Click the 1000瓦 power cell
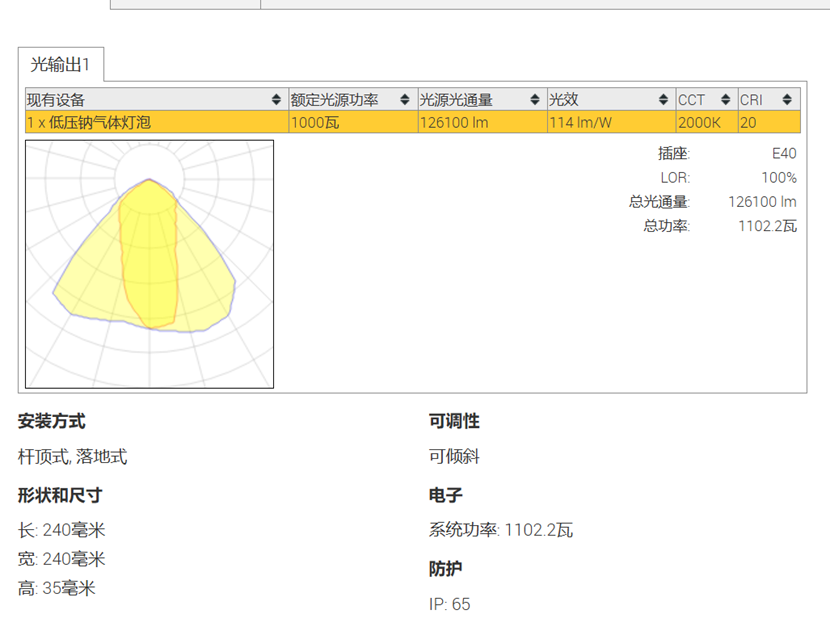 pyautogui.click(x=353, y=122)
